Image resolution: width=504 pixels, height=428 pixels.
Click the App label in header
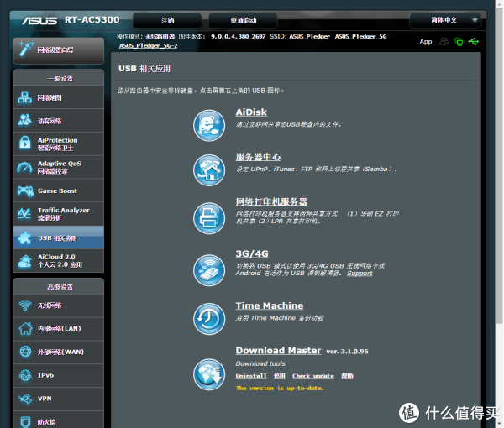[x=426, y=42]
